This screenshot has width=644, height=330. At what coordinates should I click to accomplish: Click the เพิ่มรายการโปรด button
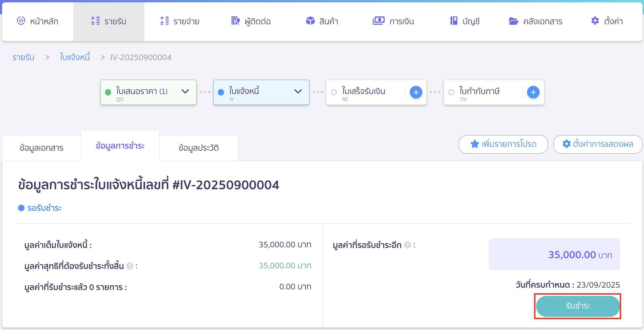[503, 144]
